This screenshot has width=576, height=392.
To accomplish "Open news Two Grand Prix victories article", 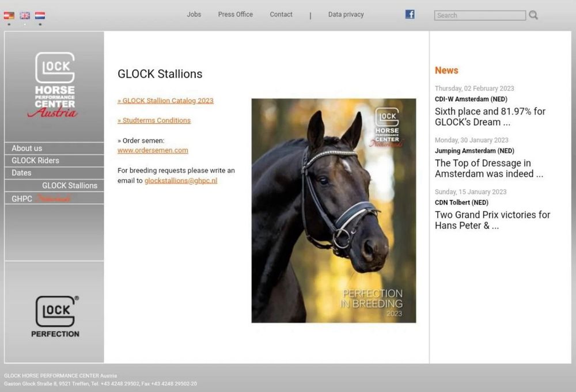I will 492,220.
